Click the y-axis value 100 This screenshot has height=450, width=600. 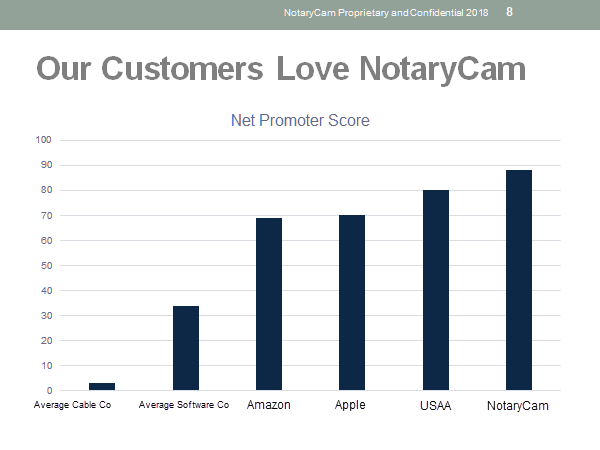pyautogui.click(x=43, y=140)
